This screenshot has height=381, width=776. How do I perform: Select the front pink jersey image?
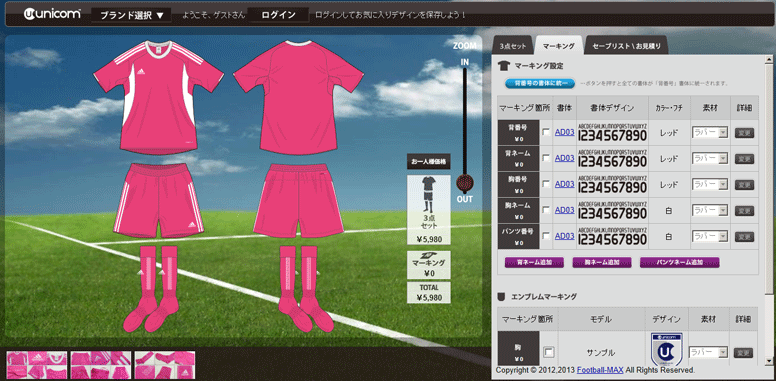coord(158,97)
